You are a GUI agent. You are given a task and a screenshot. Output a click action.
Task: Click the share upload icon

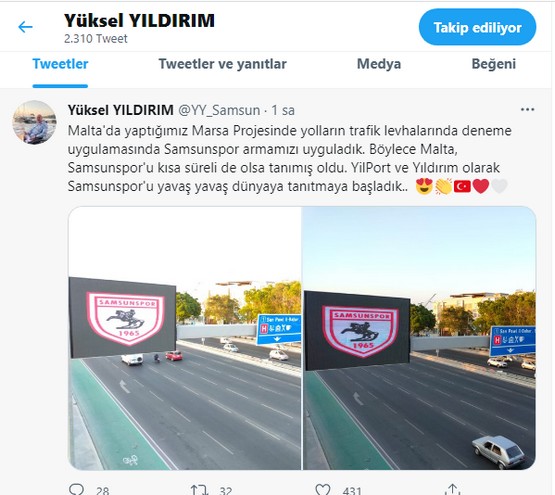[452, 489]
